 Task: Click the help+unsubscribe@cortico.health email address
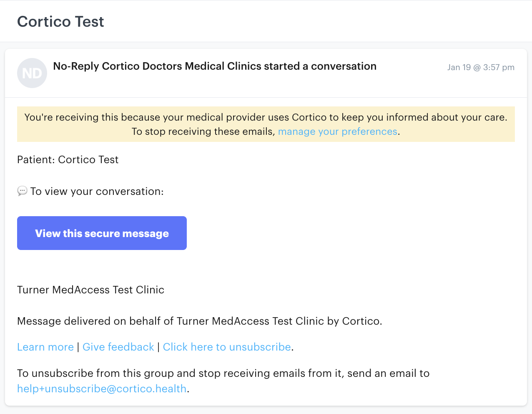tap(102, 389)
